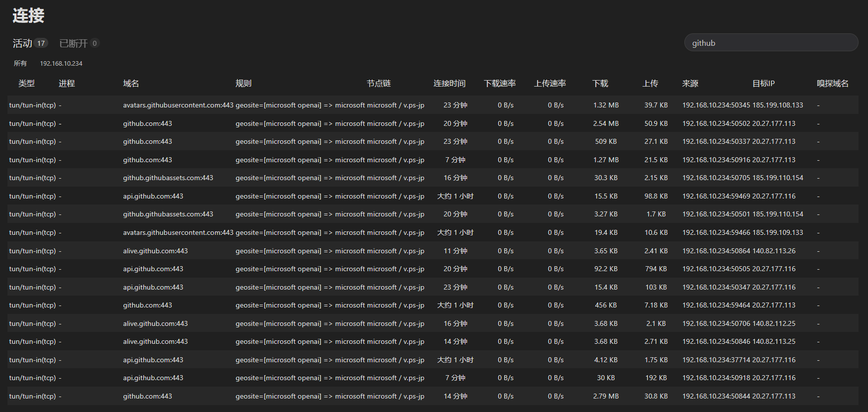Sort by the 来源 column header
Image resolution: width=868 pixels, height=412 pixels.
(690, 84)
